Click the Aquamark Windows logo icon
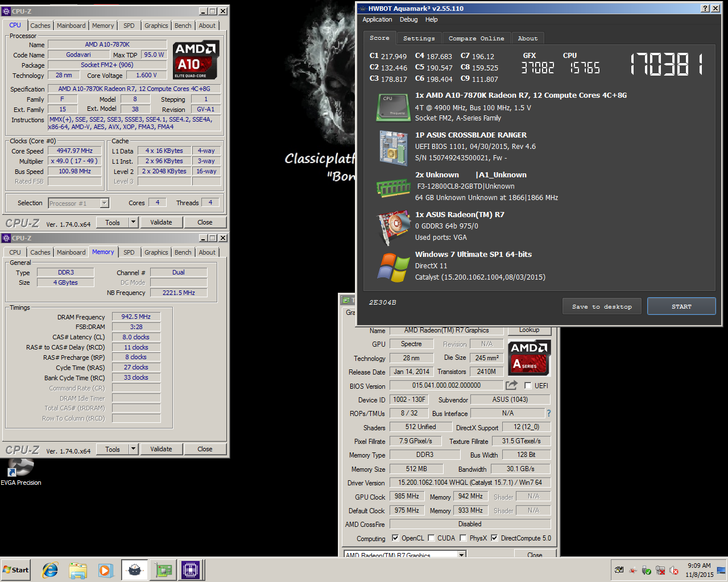Screen dimensions: 728x582 (x=393, y=267)
